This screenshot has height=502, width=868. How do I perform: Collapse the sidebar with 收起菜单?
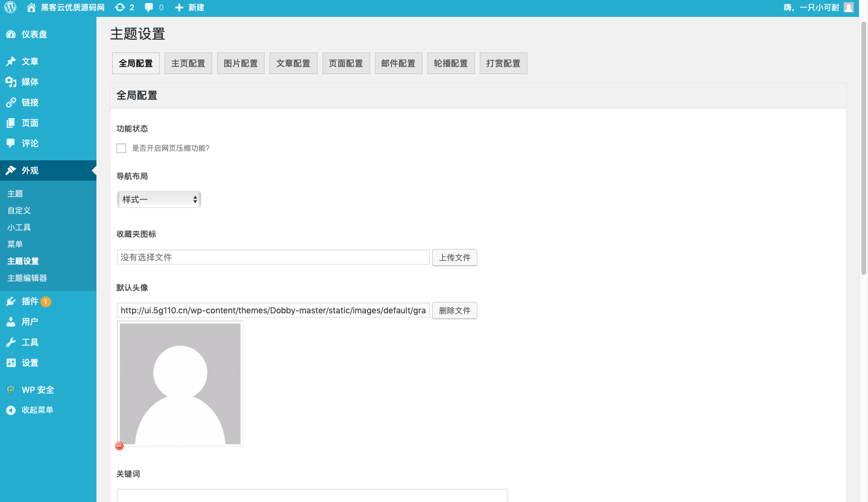[37, 410]
